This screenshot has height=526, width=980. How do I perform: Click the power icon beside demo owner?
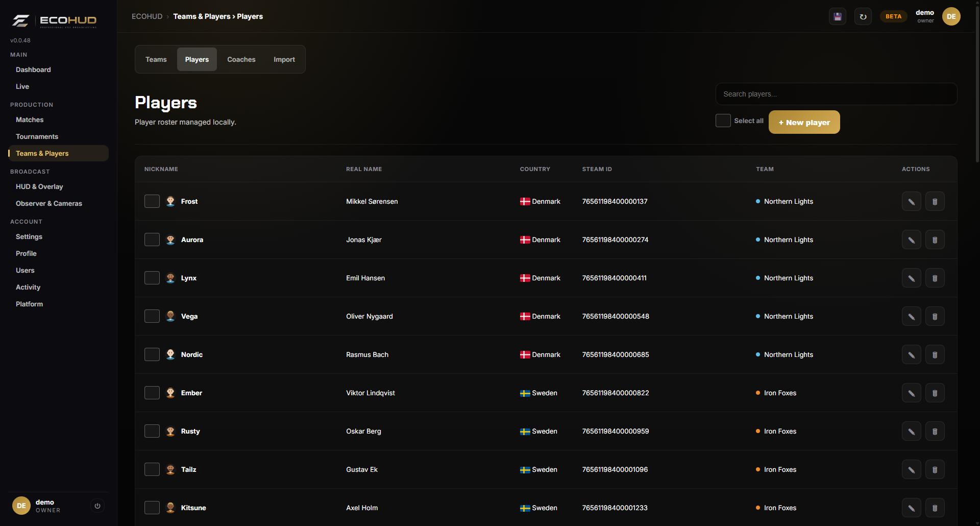(x=97, y=506)
